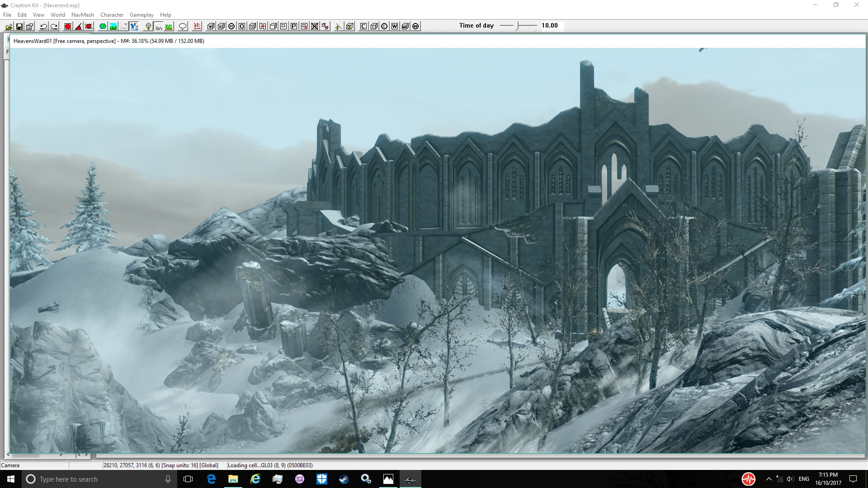868x488 pixels.
Task: Click the square with red arrow icon
Action: [x=304, y=26]
